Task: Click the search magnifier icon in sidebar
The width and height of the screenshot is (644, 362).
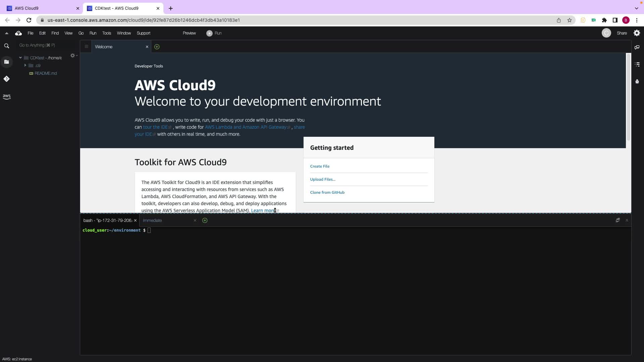Action: tap(6, 46)
